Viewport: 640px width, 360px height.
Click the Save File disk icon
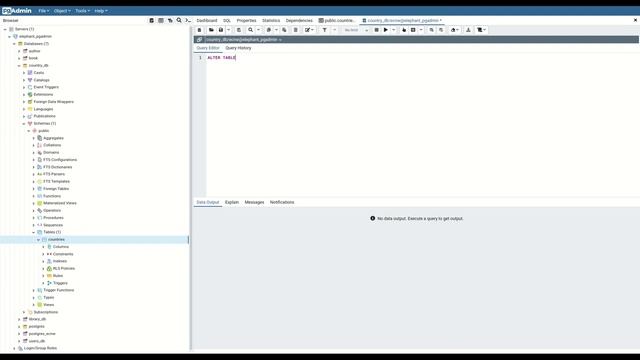coord(221,30)
